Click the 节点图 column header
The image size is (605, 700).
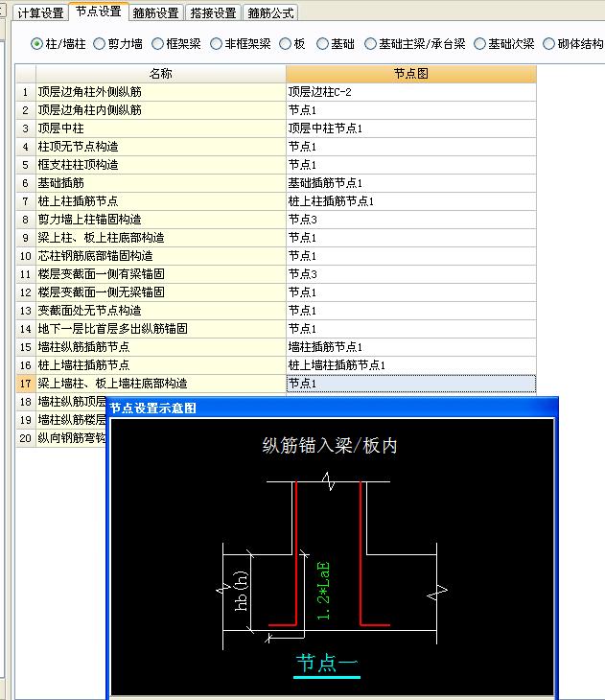(x=411, y=74)
